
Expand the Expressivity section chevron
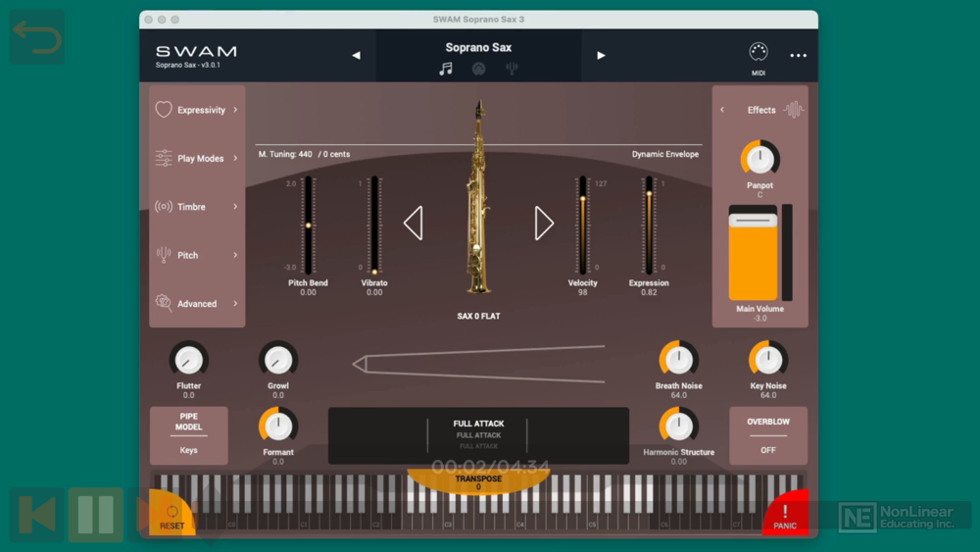point(235,110)
